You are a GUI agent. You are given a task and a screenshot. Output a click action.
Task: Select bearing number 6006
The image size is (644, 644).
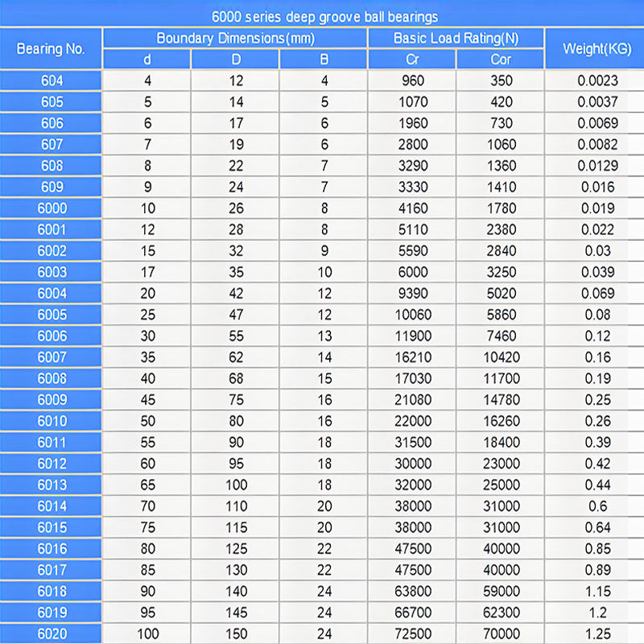pos(52,336)
